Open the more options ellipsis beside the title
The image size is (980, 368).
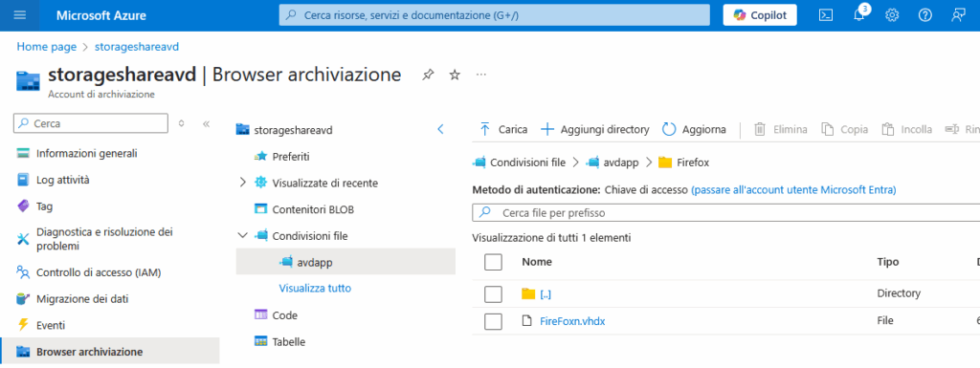pos(481,75)
